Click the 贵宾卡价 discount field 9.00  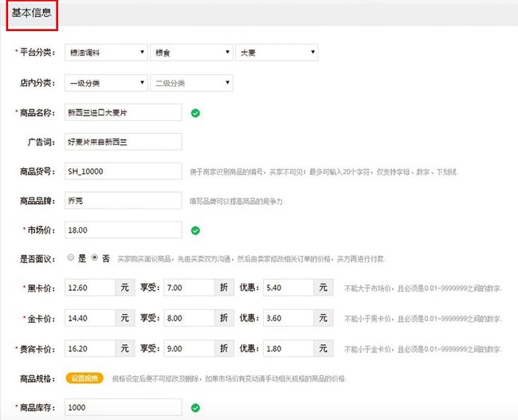(189, 348)
